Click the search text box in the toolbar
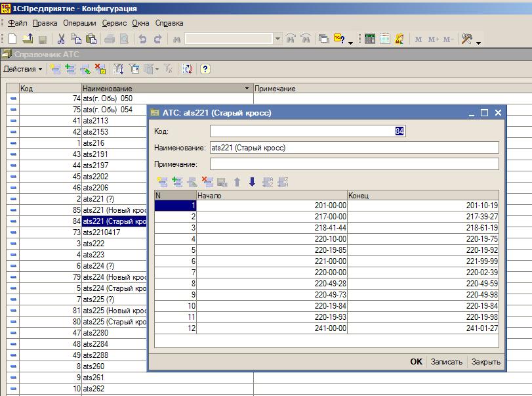 (x=229, y=39)
